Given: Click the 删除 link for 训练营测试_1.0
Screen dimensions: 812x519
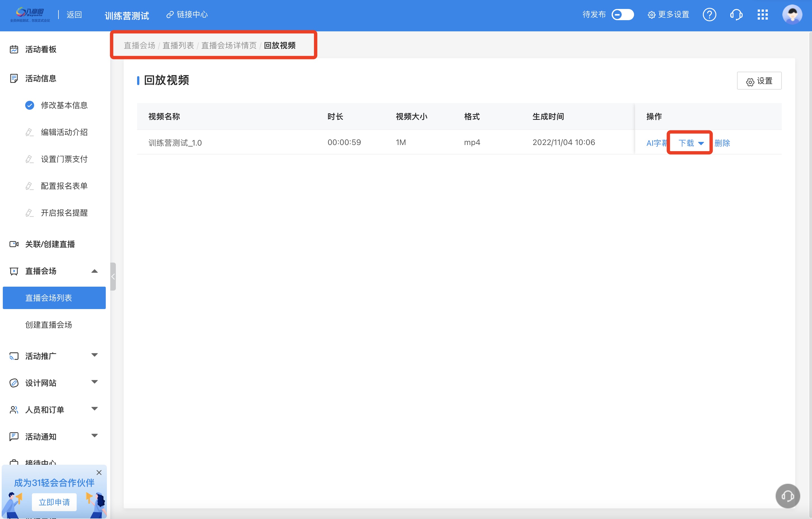Looking at the screenshot, I should point(722,143).
